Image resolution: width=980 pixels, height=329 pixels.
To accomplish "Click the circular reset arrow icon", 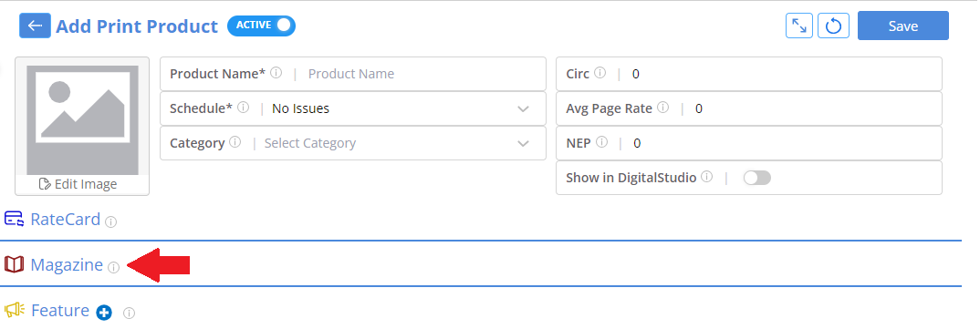I will coord(834,26).
